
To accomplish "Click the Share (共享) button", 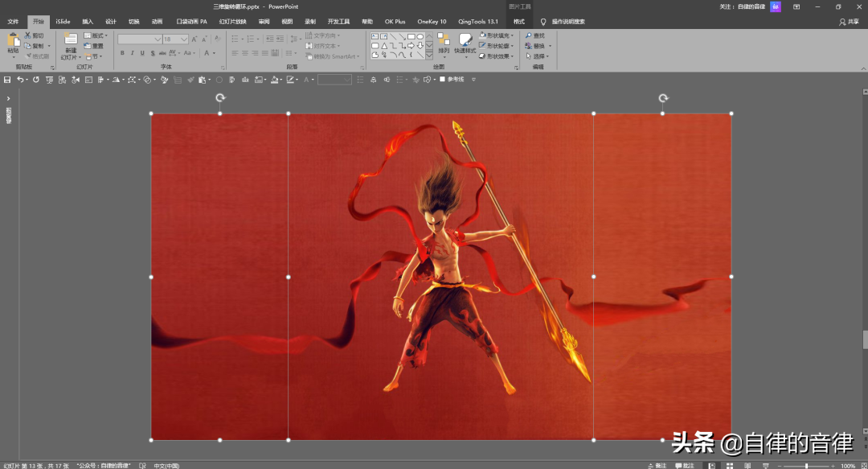I will [850, 22].
